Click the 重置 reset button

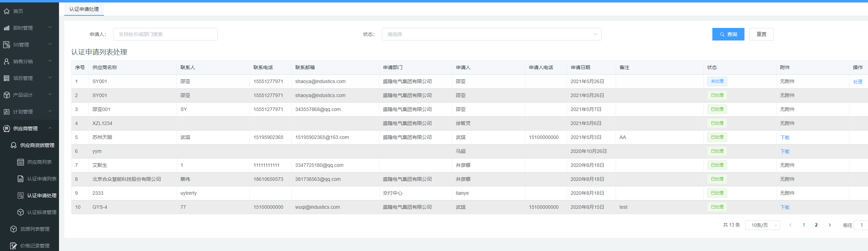coord(761,34)
